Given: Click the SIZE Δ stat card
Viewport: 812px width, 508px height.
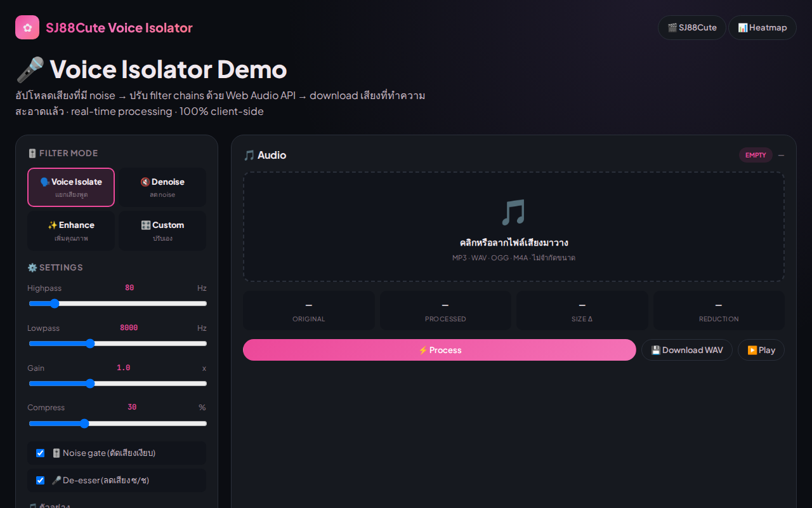Looking at the screenshot, I should [582, 311].
